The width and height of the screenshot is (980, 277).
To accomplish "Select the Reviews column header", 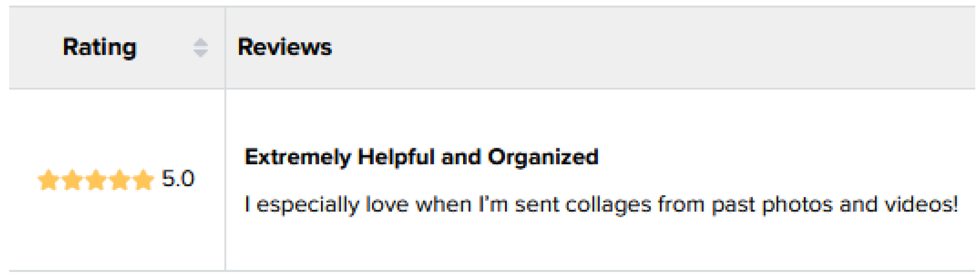I will coord(285,48).
